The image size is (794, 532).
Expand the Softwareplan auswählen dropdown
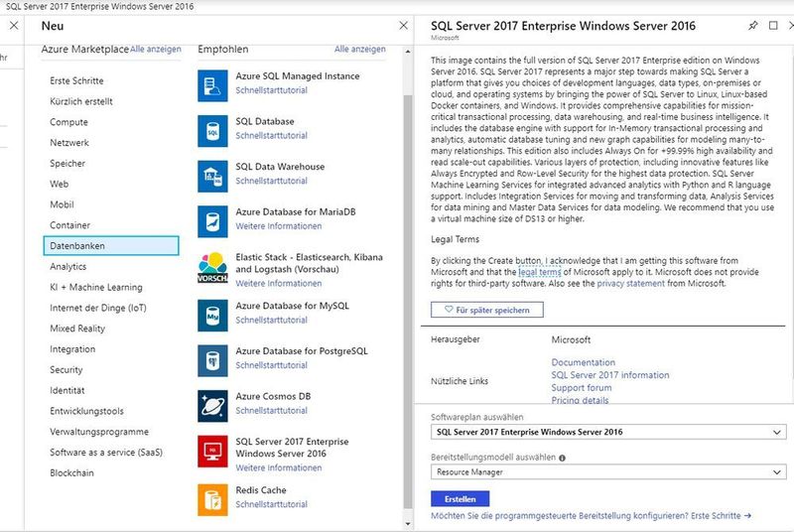[x=608, y=432]
